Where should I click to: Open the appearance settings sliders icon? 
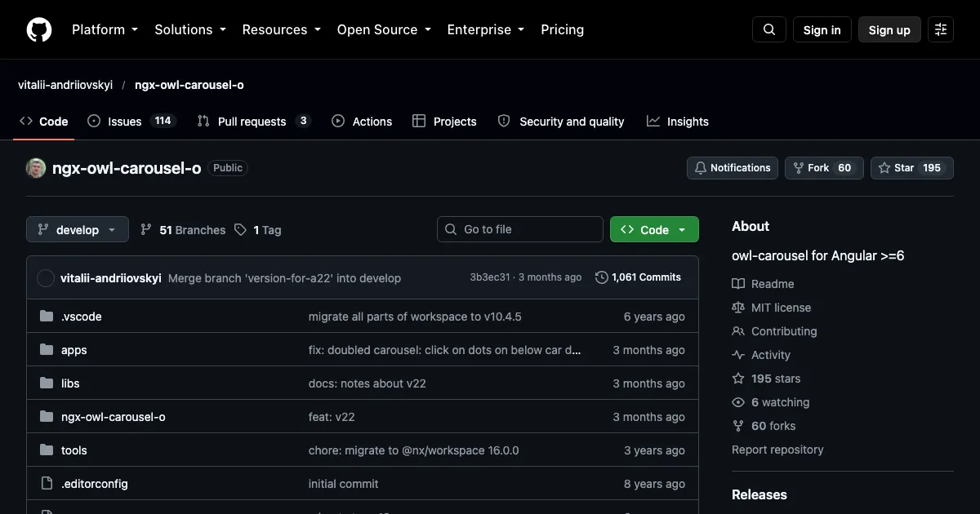[941, 29]
